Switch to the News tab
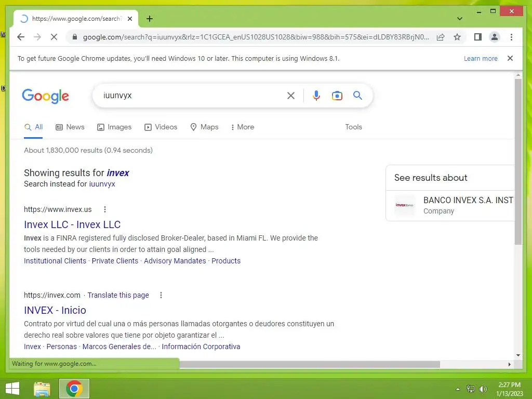Image resolution: width=532 pixels, height=399 pixels. 70,127
